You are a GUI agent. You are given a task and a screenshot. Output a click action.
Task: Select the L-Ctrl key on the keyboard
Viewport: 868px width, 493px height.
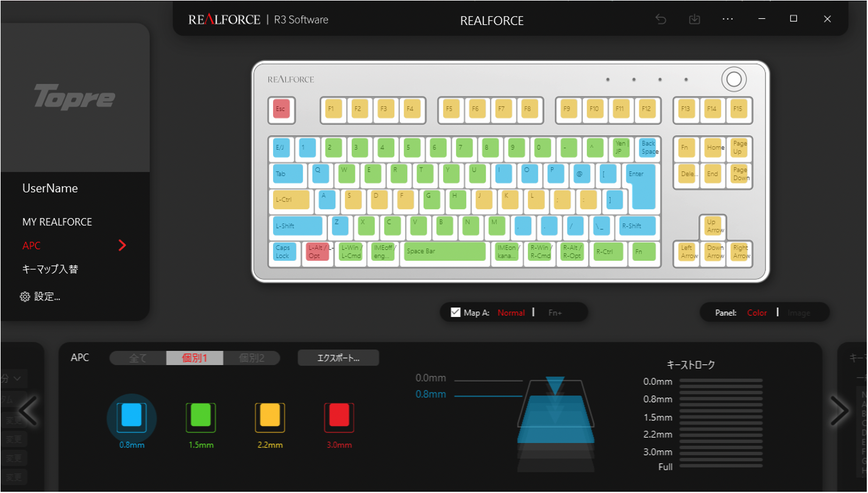click(x=291, y=199)
